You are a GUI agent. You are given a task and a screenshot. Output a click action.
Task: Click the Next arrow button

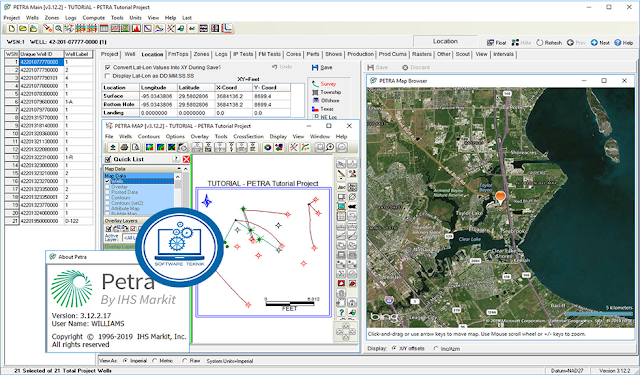[600, 42]
